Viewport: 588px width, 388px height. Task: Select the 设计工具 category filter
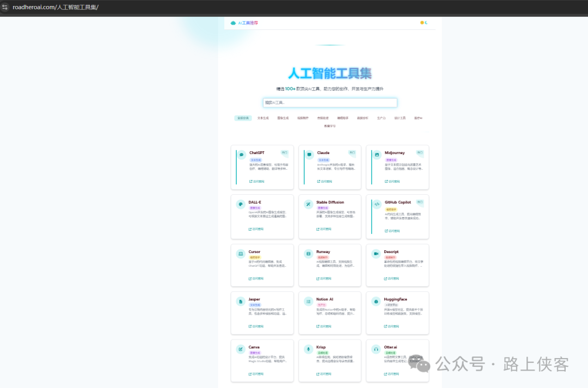[400, 118]
